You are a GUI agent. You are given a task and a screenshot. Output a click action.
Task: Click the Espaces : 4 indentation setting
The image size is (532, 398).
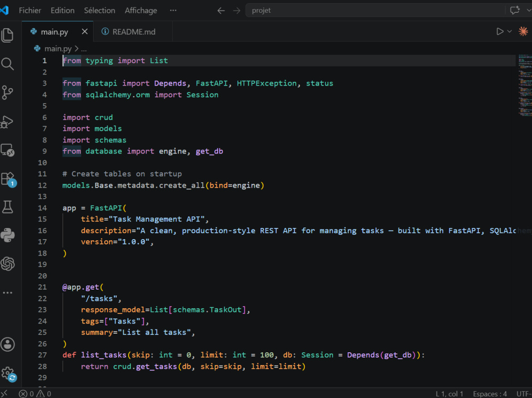coord(489,394)
